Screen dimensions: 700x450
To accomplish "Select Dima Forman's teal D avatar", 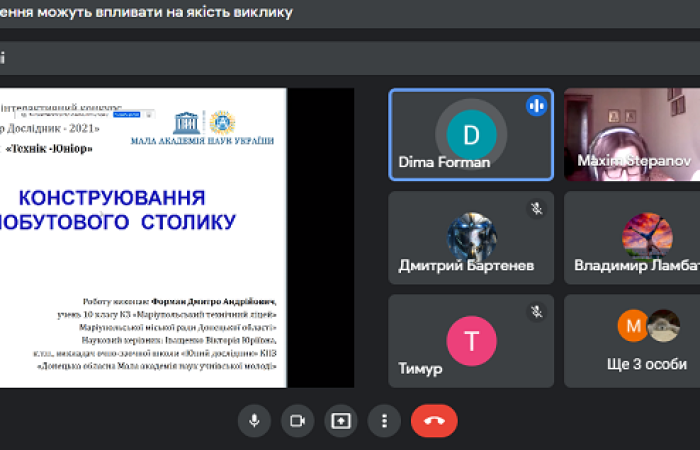I will (471, 134).
